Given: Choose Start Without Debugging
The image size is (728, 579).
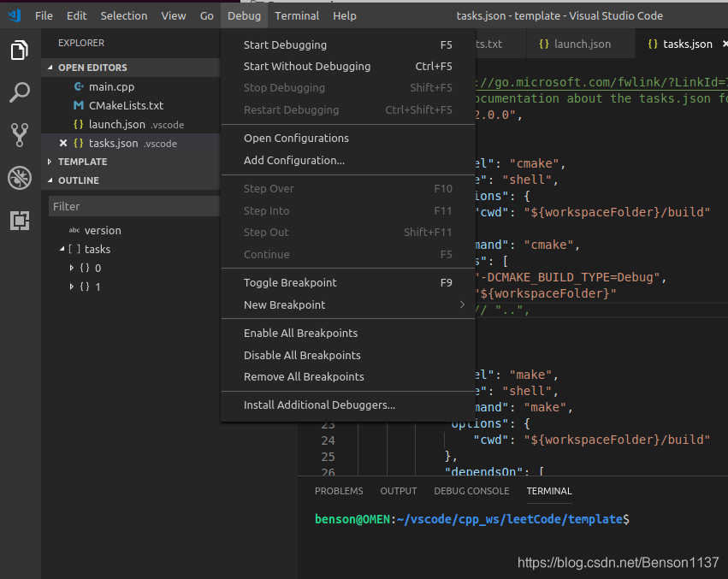Looking at the screenshot, I should [348, 67].
